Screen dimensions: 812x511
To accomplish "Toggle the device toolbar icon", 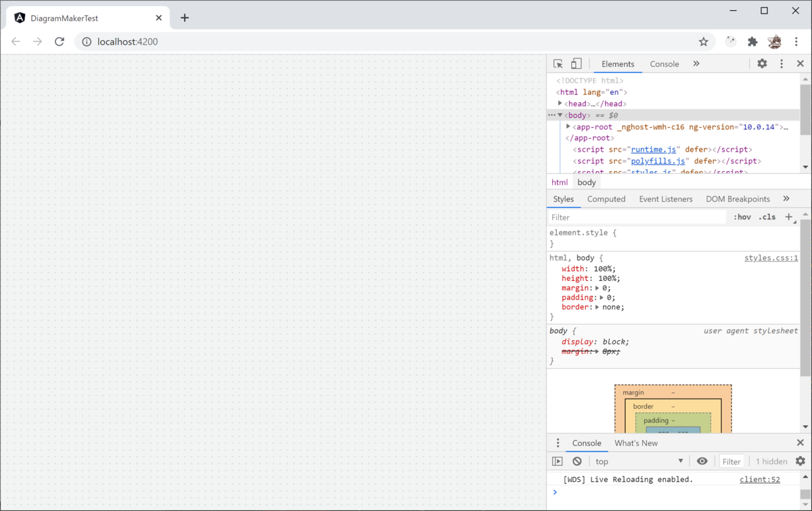I will point(577,64).
